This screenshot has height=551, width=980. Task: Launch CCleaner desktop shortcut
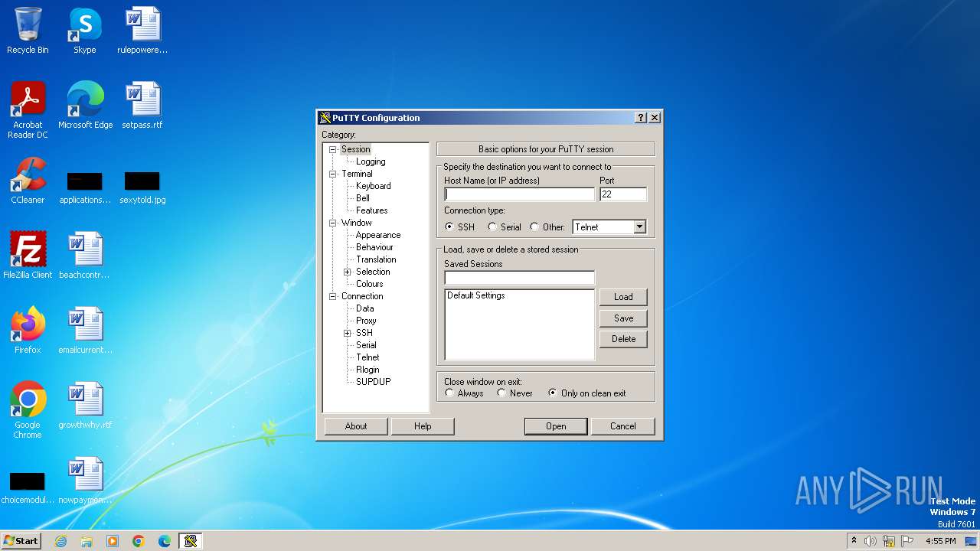point(28,181)
